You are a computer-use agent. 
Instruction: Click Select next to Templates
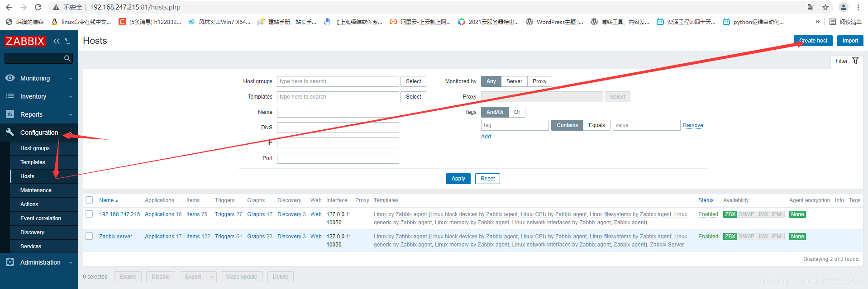(x=413, y=97)
